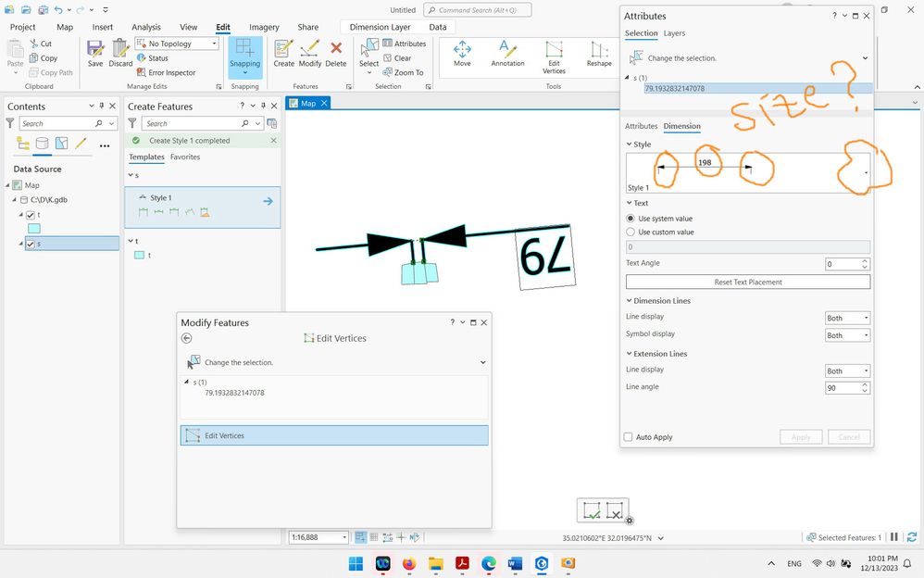
Task: Select Use custom value radio button
Action: 631,232
